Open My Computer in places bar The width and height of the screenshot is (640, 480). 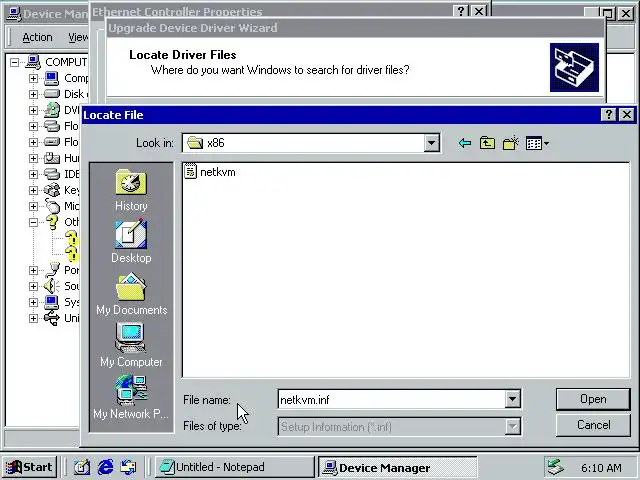tap(131, 346)
